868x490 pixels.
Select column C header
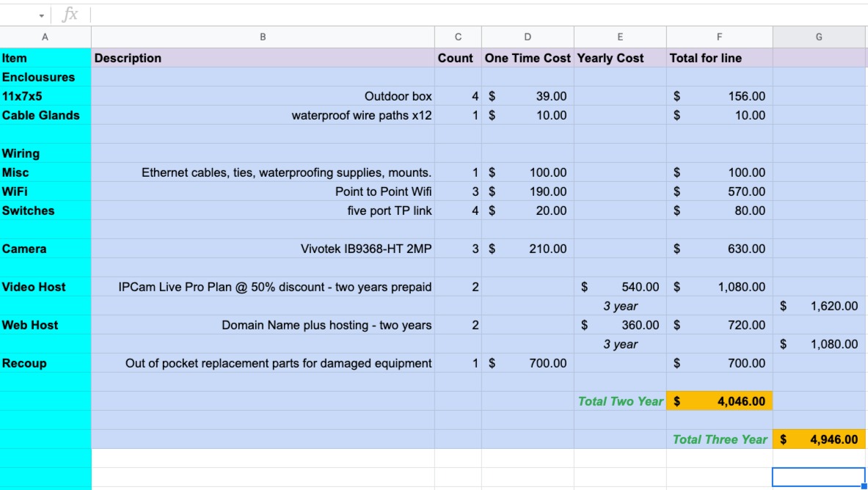[458, 37]
